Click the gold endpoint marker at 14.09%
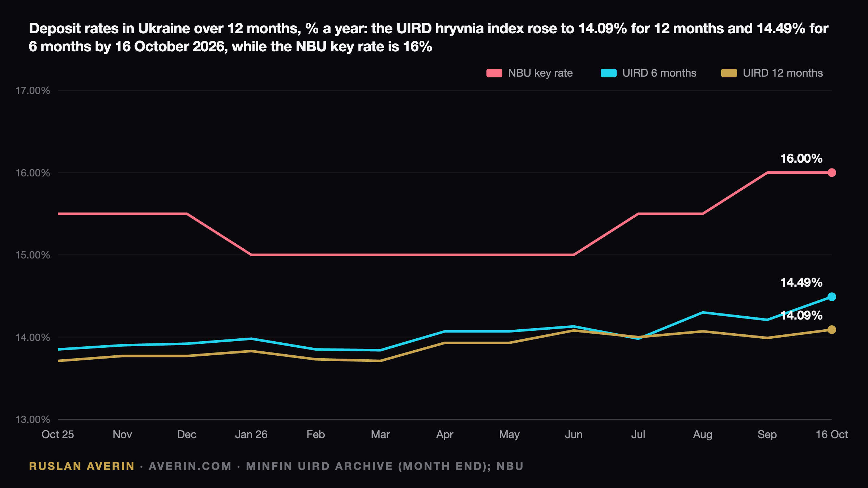This screenshot has width=868, height=488. [x=832, y=330]
